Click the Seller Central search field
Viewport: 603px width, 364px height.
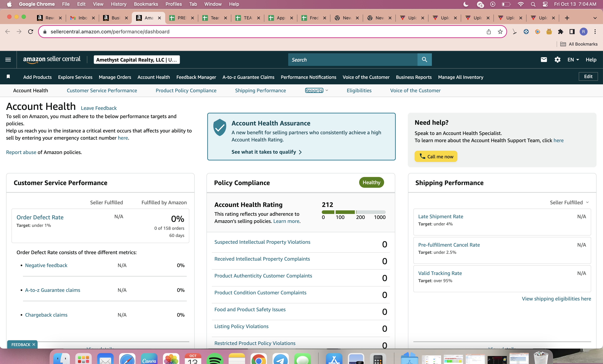point(353,59)
